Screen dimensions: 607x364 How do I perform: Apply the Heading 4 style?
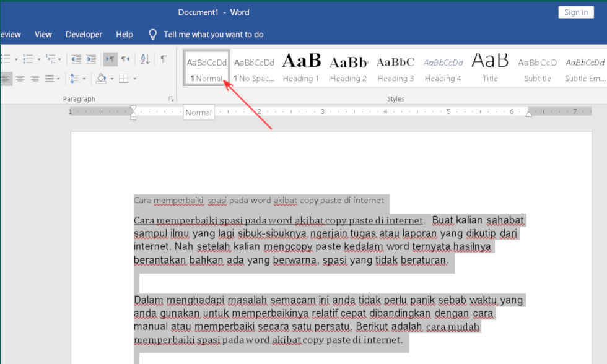(443, 69)
